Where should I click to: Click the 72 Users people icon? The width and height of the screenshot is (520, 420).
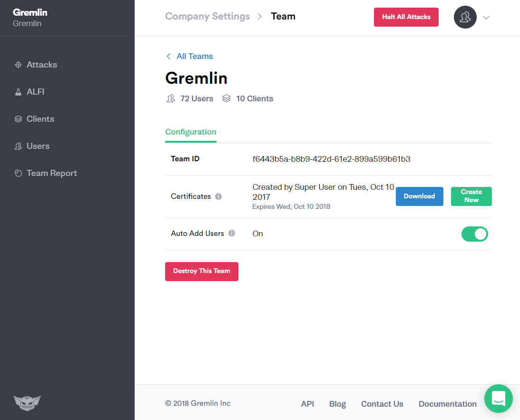click(x=170, y=99)
